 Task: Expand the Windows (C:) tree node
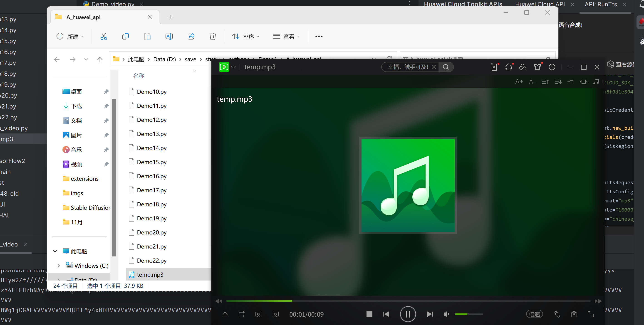coord(59,266)
